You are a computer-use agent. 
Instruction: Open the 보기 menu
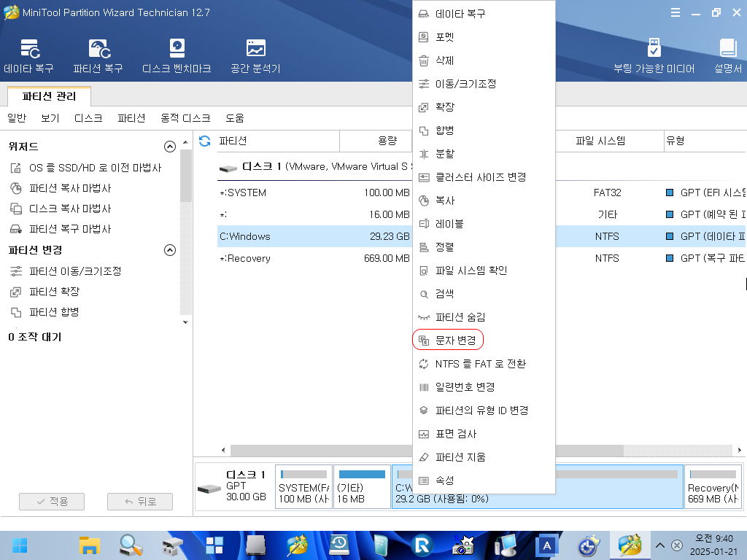50,118
